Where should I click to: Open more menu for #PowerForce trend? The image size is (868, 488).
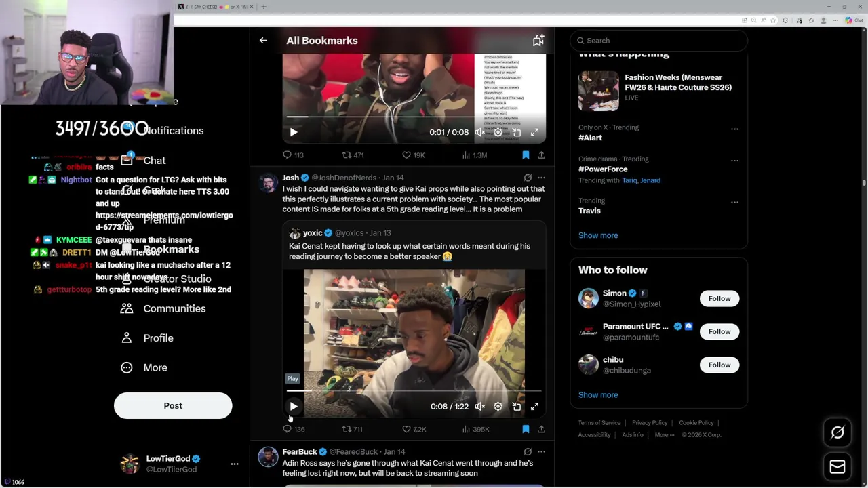[734, 161]
